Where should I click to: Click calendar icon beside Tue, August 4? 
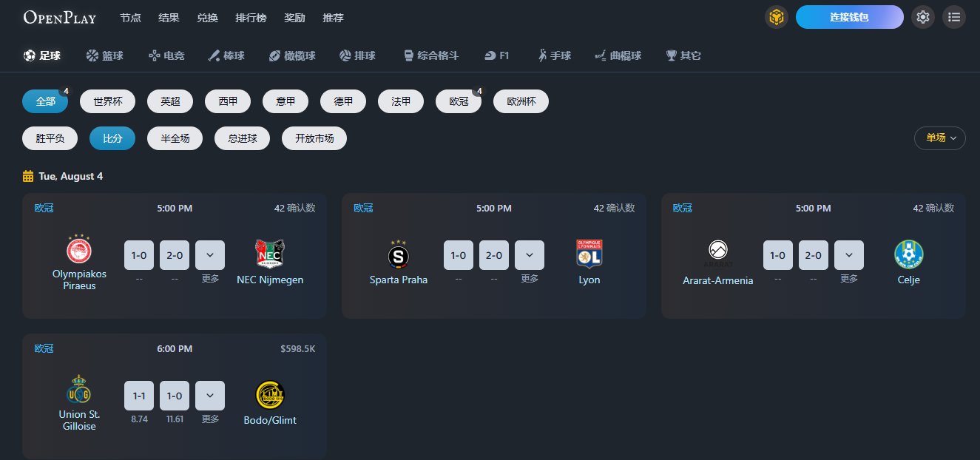tap(28, 176)
